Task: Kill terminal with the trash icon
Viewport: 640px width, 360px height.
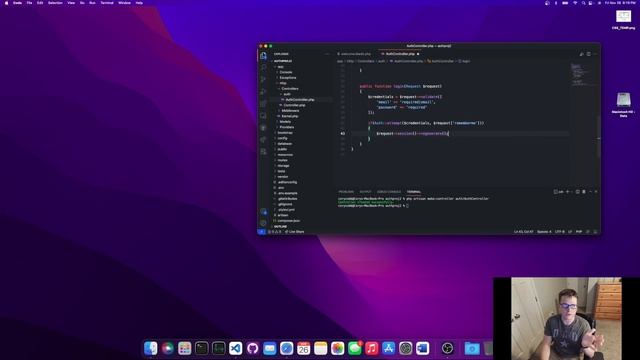Action: (584, 191)
